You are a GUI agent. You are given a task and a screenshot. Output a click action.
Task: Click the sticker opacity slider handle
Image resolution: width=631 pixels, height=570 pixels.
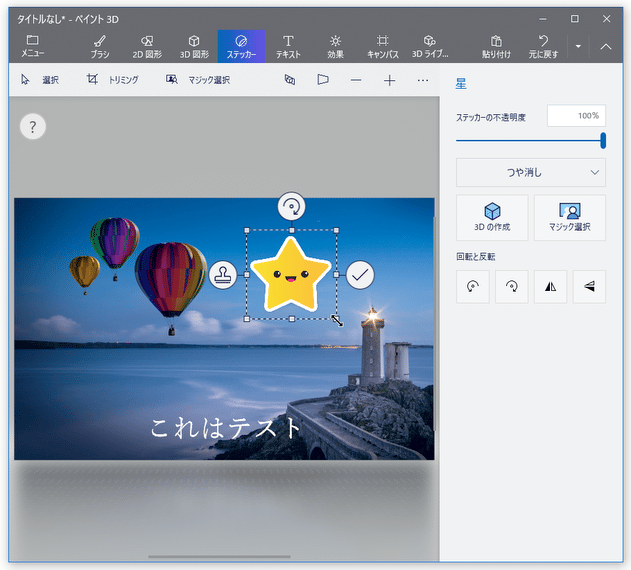(603, 140)
